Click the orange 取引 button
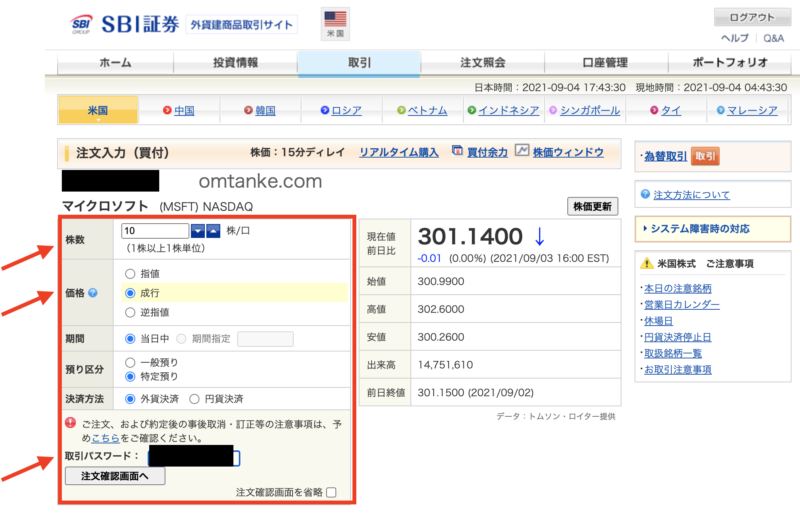This screenshot has width=800, height=516. [705, 156]
